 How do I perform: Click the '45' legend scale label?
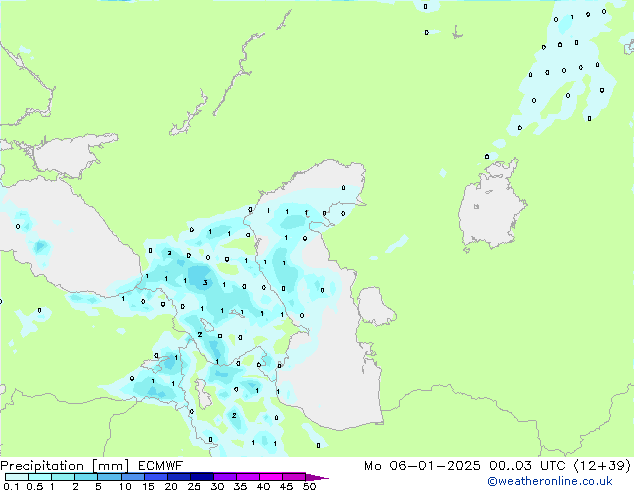click(x=286, y=486)
